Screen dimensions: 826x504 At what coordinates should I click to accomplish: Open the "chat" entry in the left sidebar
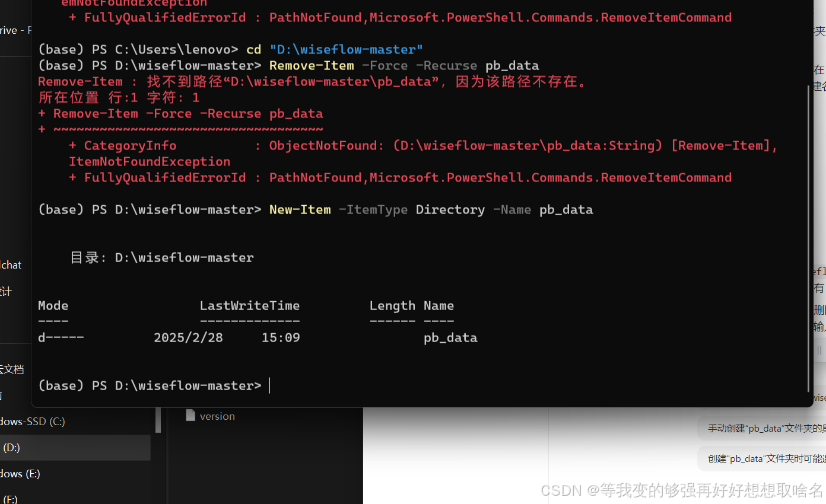click(11, 264)
